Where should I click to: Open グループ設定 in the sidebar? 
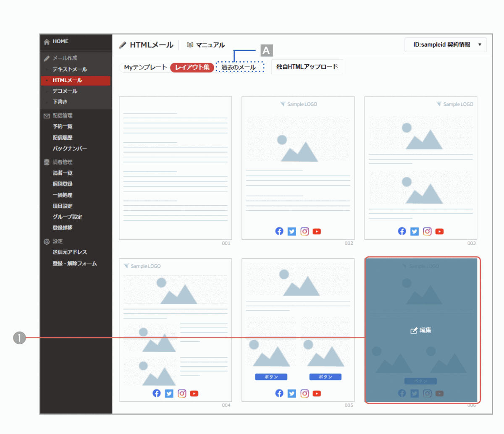67,217
